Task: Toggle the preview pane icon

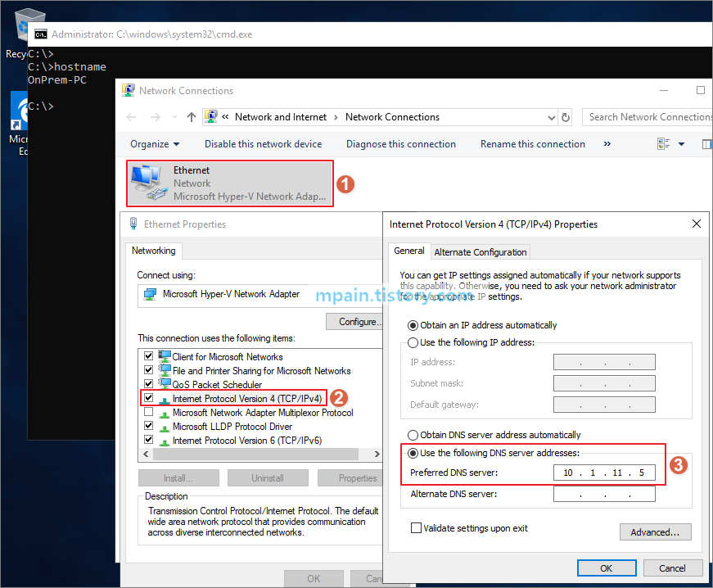Action: click(707, 144)
